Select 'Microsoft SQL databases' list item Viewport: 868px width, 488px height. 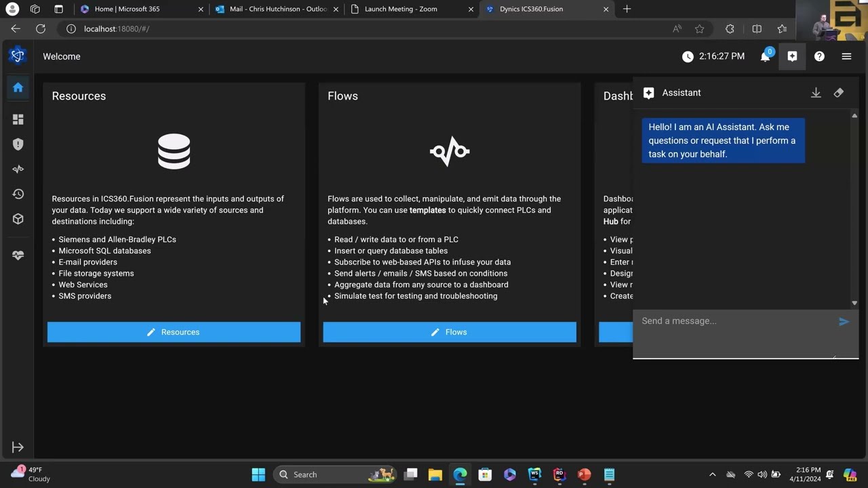tap(104, 251)
